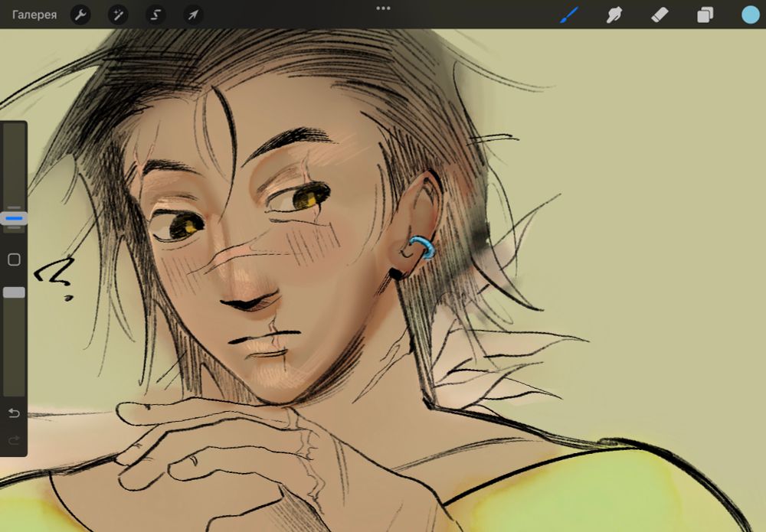Click the brush opacity slider handle

pos(14,292)
